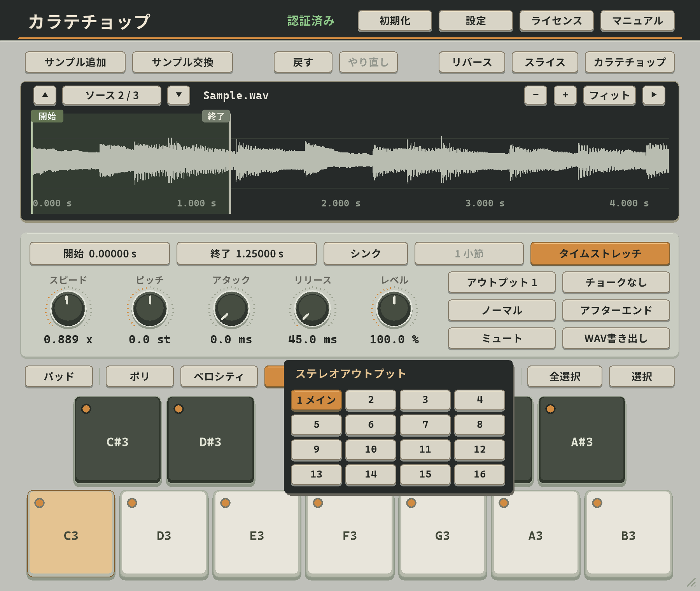
Task: Click WAV書き出し export button
Action: click(x=616, y=338)
